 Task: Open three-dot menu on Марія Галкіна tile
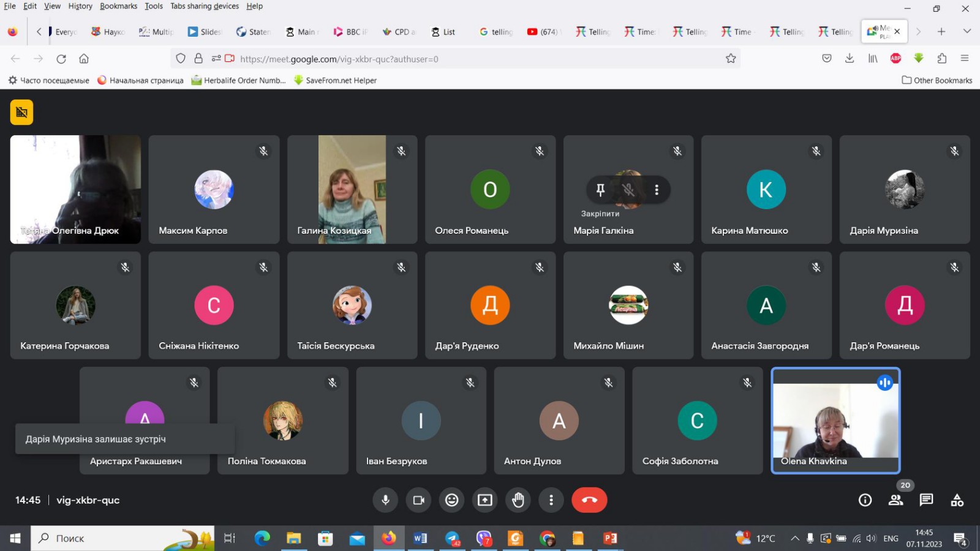click(x=657, y=190)
